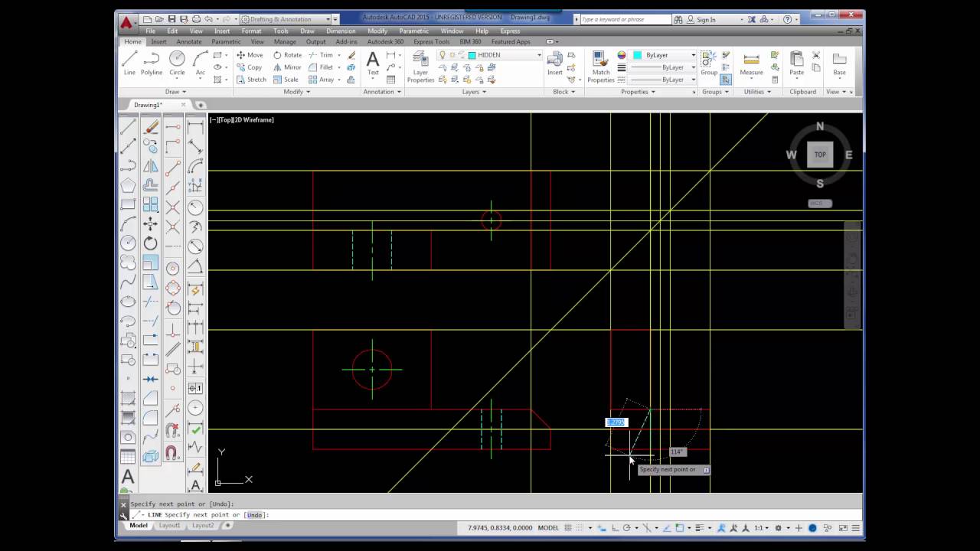Screen dimensions: 980x551
Task: Select the Text annotation tool
Action: coord(373,63)
